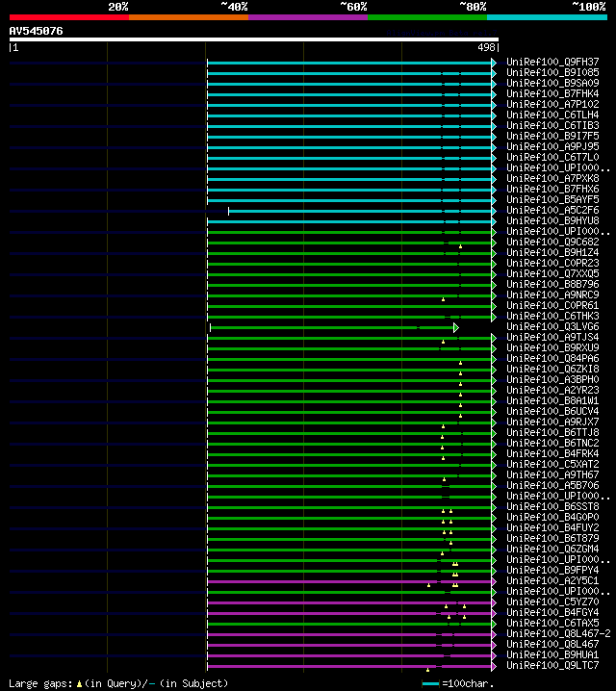Click the purple ~60% identity legend segment

(308, 17)
